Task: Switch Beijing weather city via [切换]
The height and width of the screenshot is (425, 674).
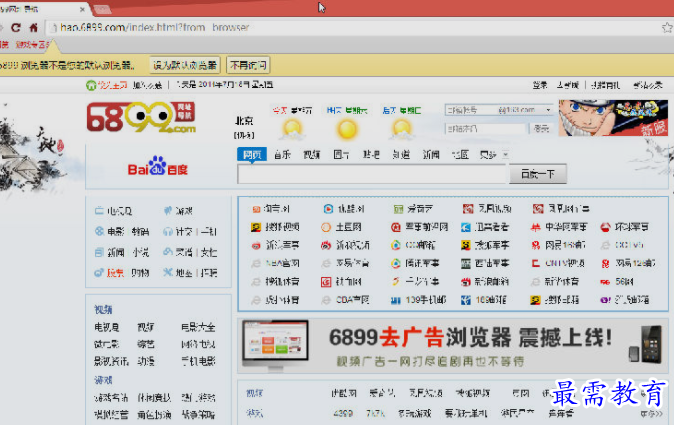Action: click(x=244, y=135)
